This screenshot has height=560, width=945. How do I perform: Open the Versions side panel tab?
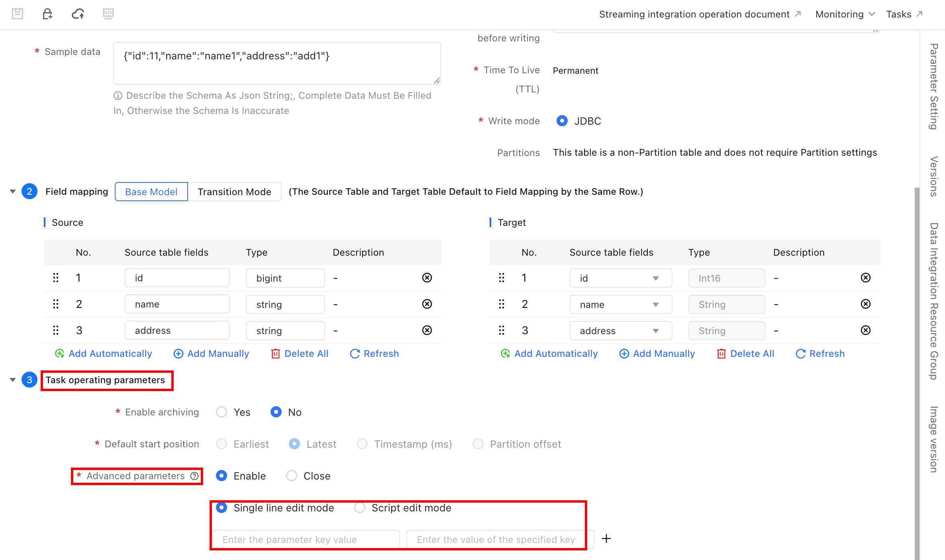pyautogui.click(x=933, y=176)
